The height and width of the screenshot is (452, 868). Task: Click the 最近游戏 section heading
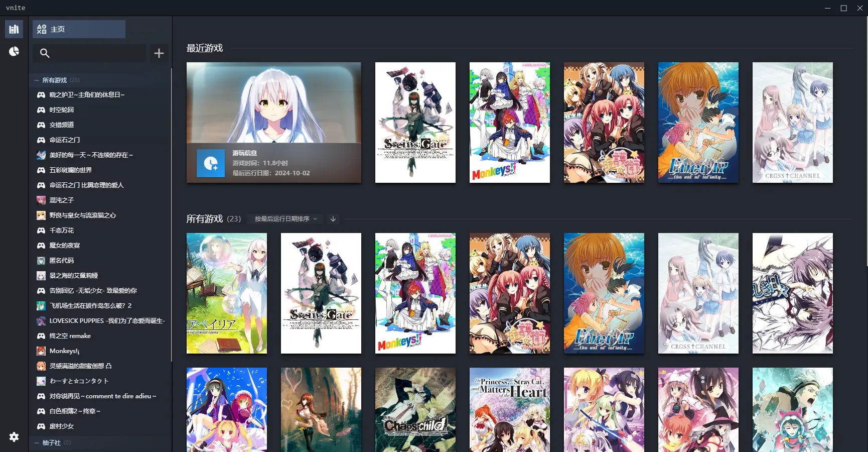(205, 48)
